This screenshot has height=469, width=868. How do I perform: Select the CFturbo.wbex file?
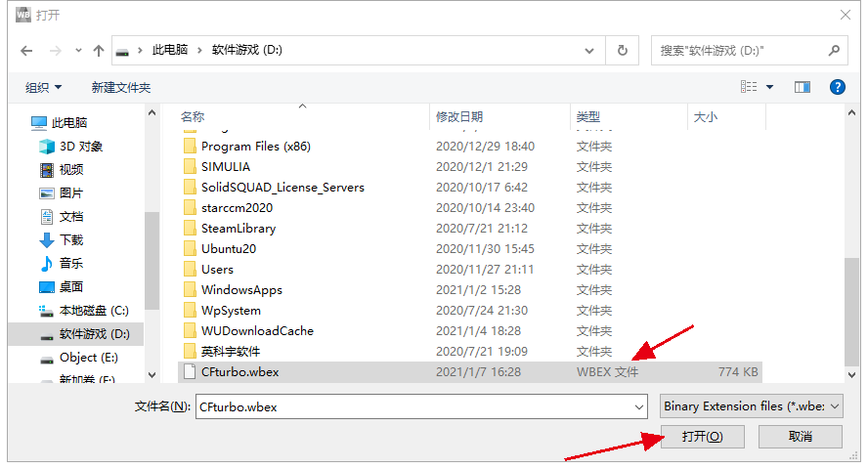(x=469, y=371)
